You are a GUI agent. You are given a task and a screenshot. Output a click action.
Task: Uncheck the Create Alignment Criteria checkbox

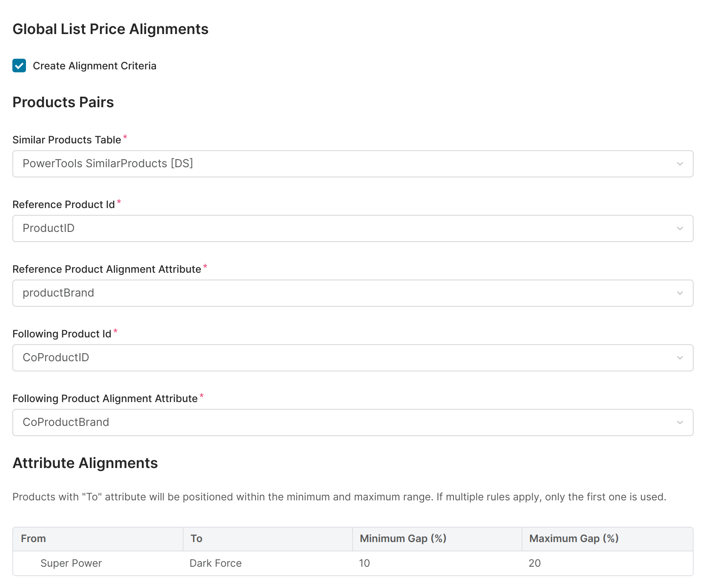(x=19, y=66)
